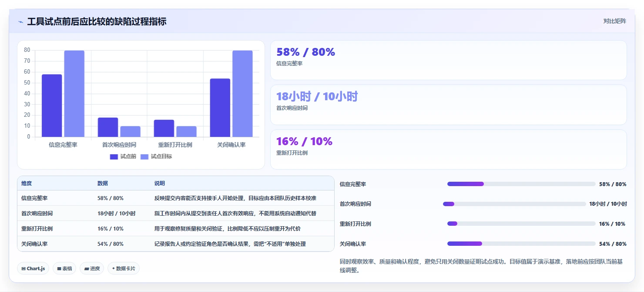Click the 58% / 80% cell in the table

[x=111, y=198]
